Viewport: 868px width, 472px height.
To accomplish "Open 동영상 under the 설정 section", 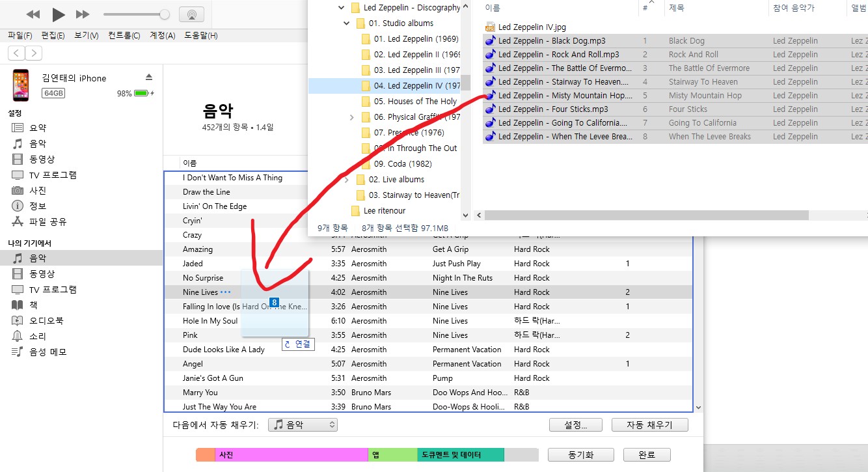I will point(42,160).
